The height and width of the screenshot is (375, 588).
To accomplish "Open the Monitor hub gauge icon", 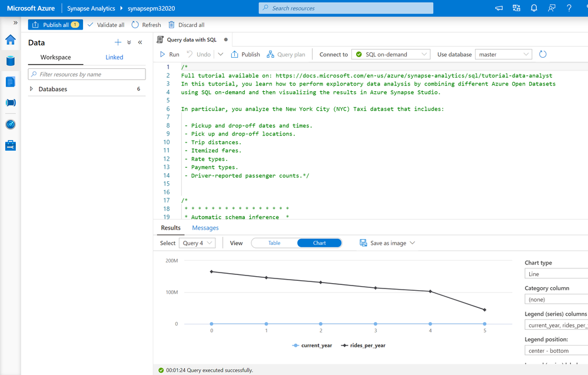I will pyautogui.click(x=11, y=124).
